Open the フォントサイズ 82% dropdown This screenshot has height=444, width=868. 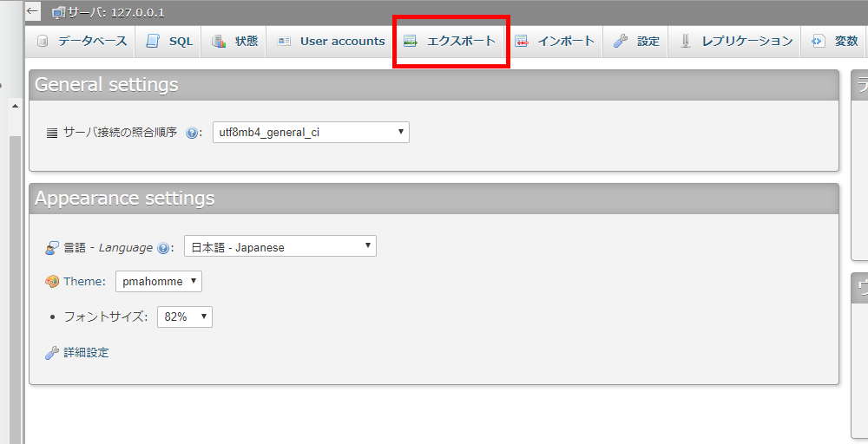[184, 317]
